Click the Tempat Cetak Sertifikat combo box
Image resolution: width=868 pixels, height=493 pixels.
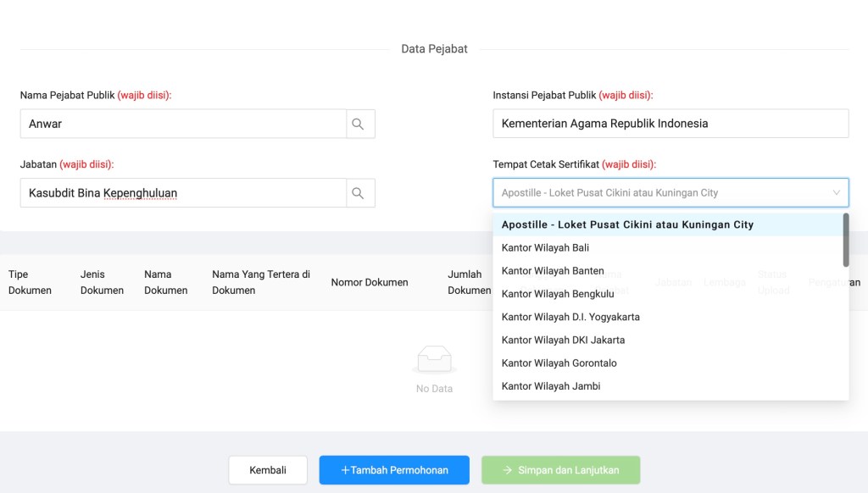(x=661, y=193)
